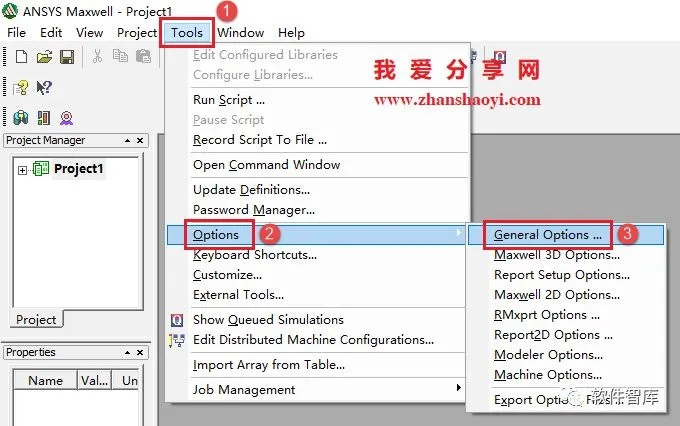The width and height of the screenshot is (680, 426).
Task: Select the Project1 tree label
Action: 78,168
